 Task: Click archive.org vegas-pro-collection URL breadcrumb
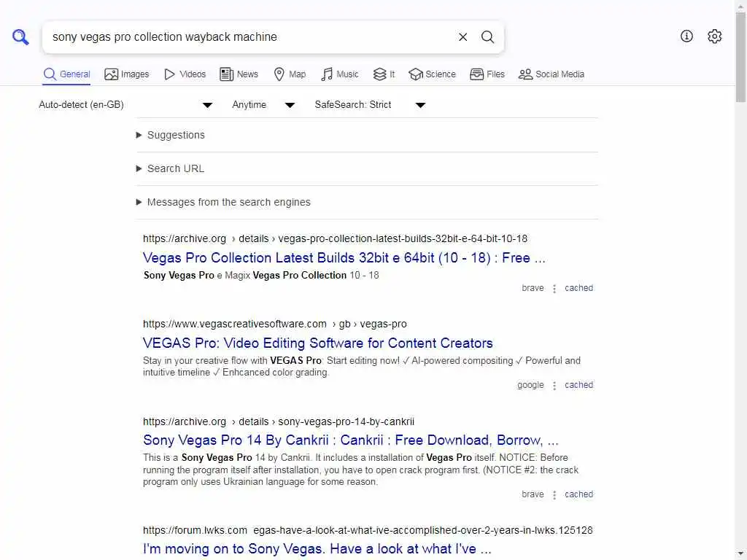[335, 238]
